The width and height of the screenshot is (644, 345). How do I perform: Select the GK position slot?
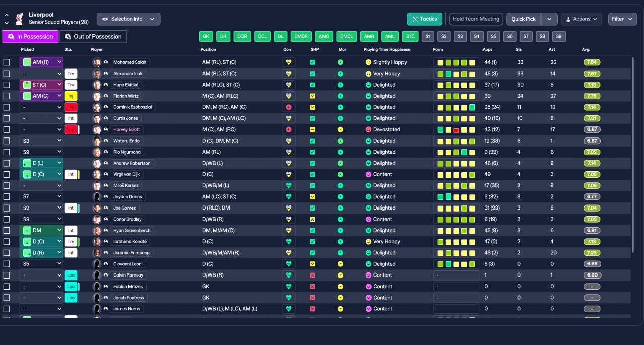(206, 36)
